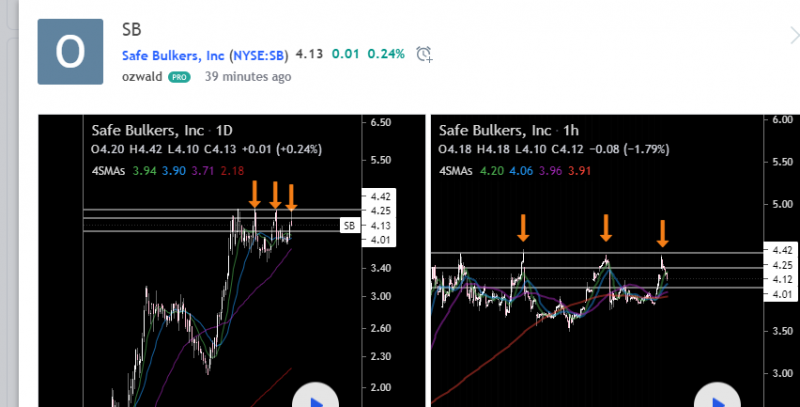Click the SB idea title
The image size is (800, 407).
pyautogui.click(x=131, y=30)
